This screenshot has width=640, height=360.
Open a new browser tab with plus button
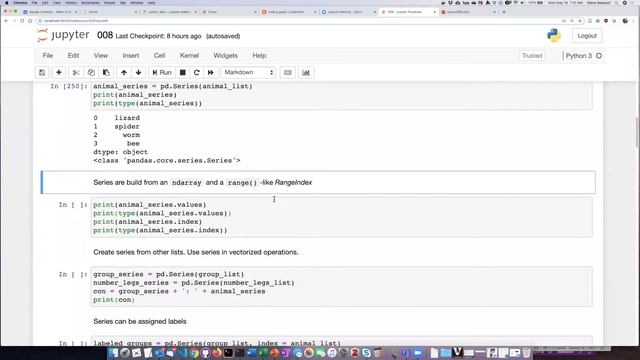coord(504,12)
